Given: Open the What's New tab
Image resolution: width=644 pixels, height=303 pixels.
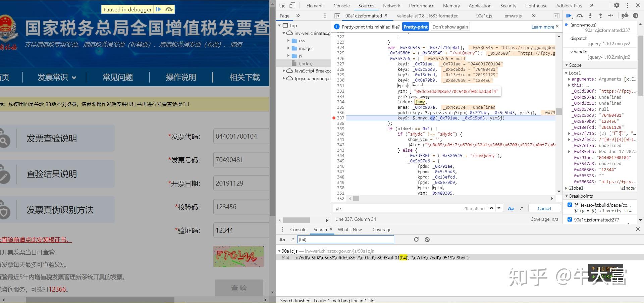Looking at the screenshot, I should pyautogui.click(x=350, y=230).
